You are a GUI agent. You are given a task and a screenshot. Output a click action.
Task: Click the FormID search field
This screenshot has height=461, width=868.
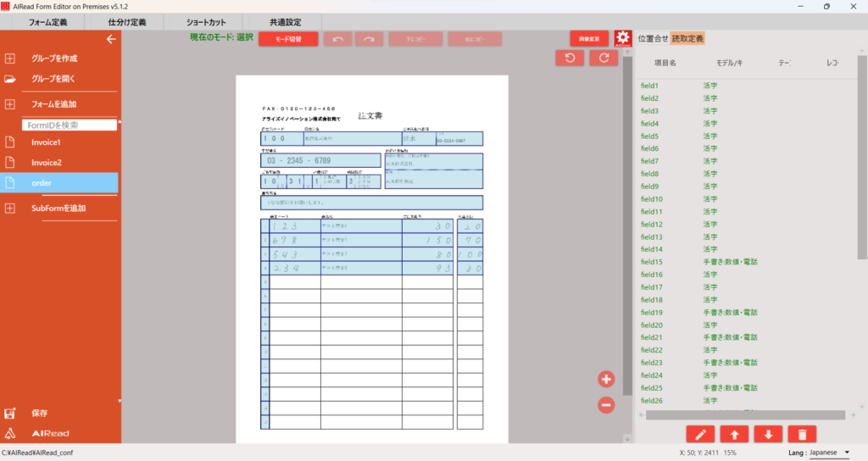click(x=68, y=125)
